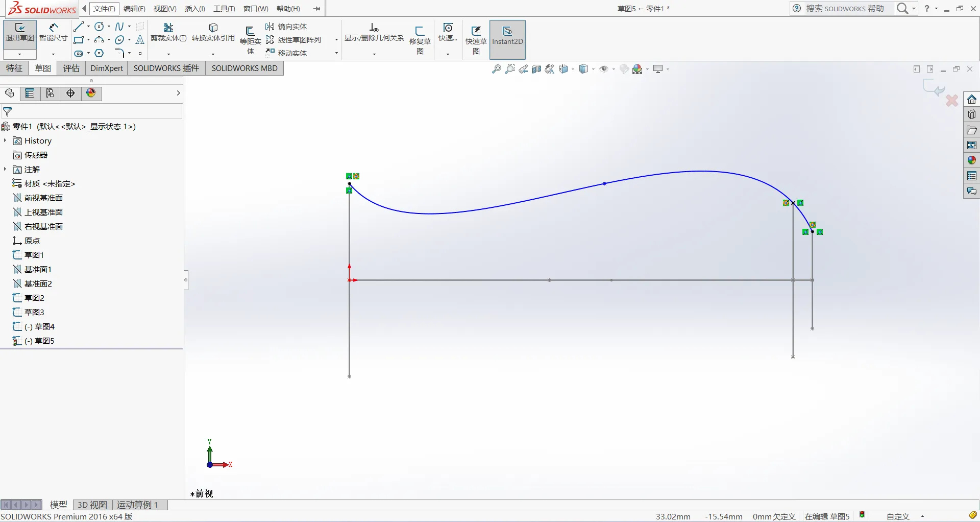Click Move Entities (移动实体)
The image size is (980, 522).
[x=286, y=53]
